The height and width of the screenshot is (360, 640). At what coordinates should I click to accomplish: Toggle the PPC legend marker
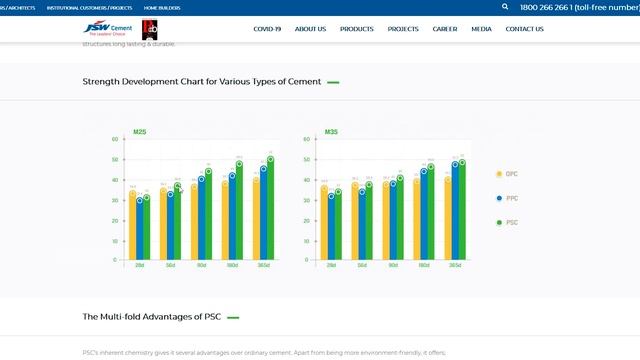click(x=499, y=198)
